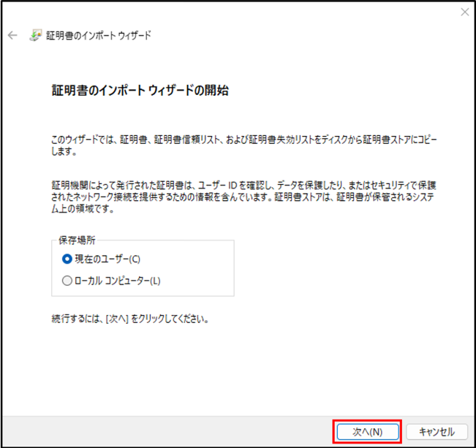Screen dimensions: 476x448
Task: Click the paragraph beginning このウィザードでは
Action: tap(243, 145)
